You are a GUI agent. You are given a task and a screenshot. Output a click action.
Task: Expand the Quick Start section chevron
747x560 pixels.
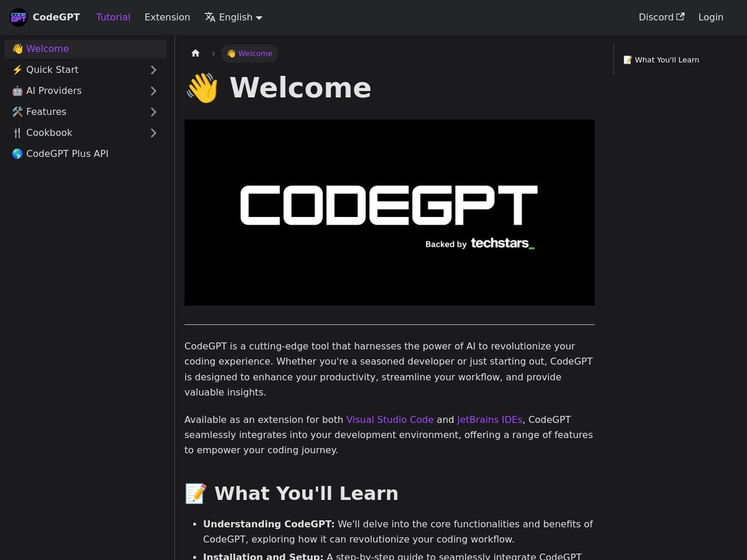tap(153, 70)
